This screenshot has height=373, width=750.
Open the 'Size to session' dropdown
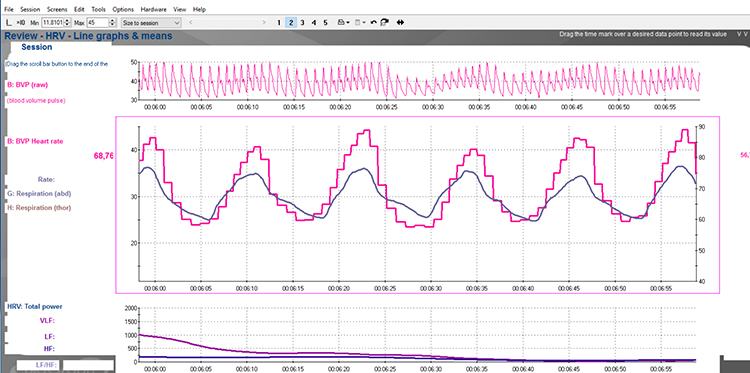pos(151,22)
